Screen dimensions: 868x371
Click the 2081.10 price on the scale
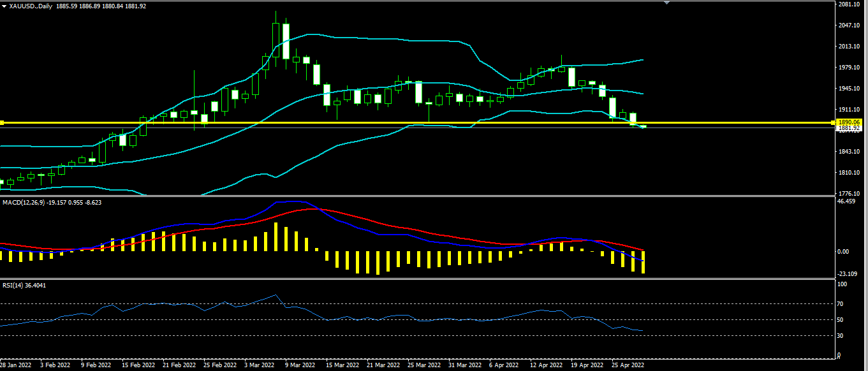pos(849,4)
